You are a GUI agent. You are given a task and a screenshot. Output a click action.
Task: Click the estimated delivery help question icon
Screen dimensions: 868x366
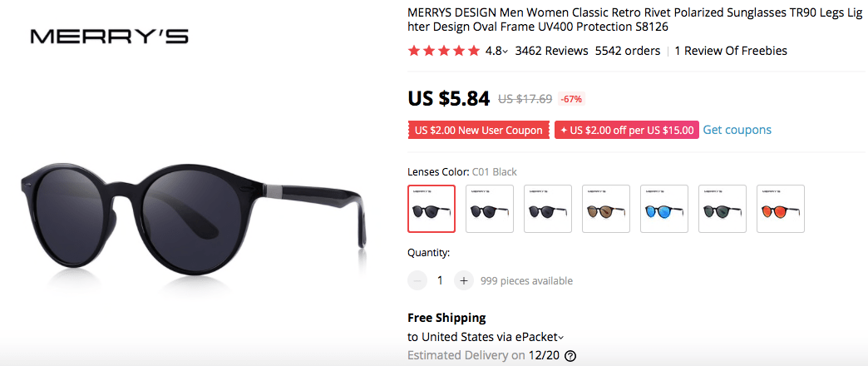570,356
